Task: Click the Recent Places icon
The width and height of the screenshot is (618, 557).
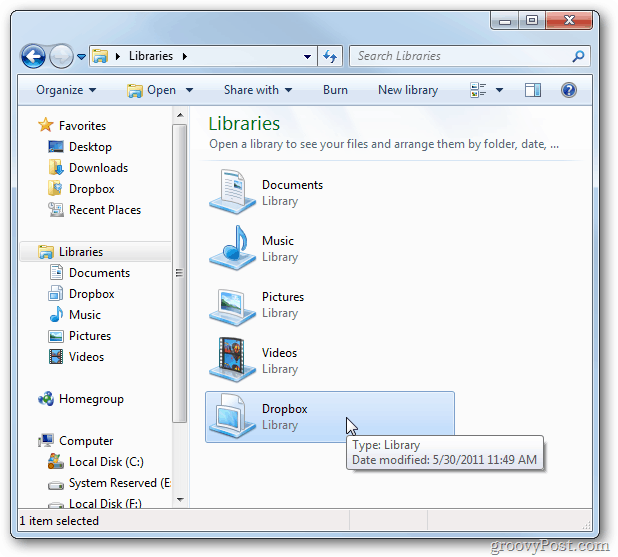Action: [56, 209]
